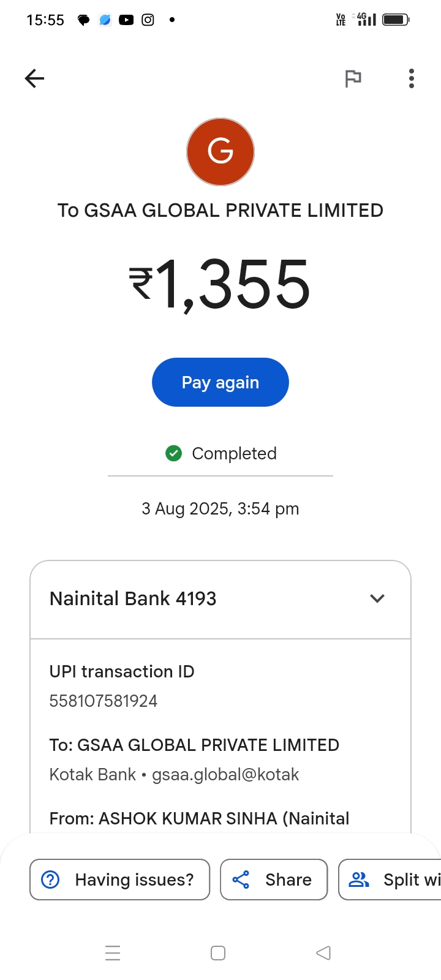
Task: Tap the Nainital Bank 4193 row
Action: (x=184, y=598)
